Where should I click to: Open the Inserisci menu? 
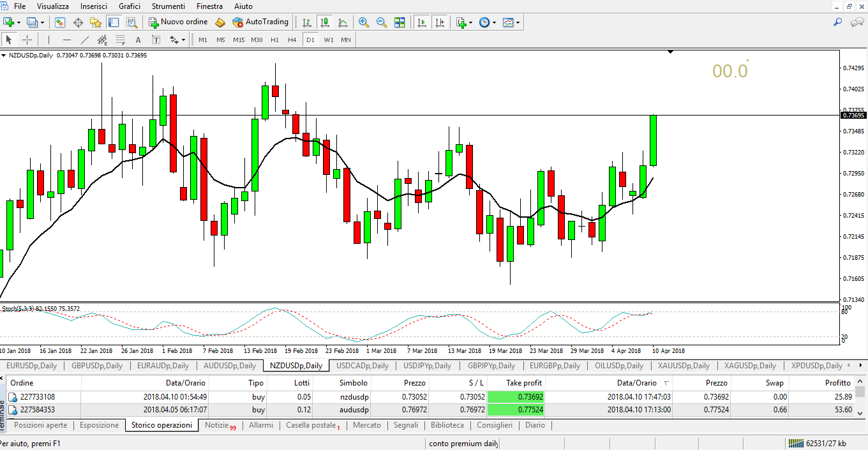(94, 6)
